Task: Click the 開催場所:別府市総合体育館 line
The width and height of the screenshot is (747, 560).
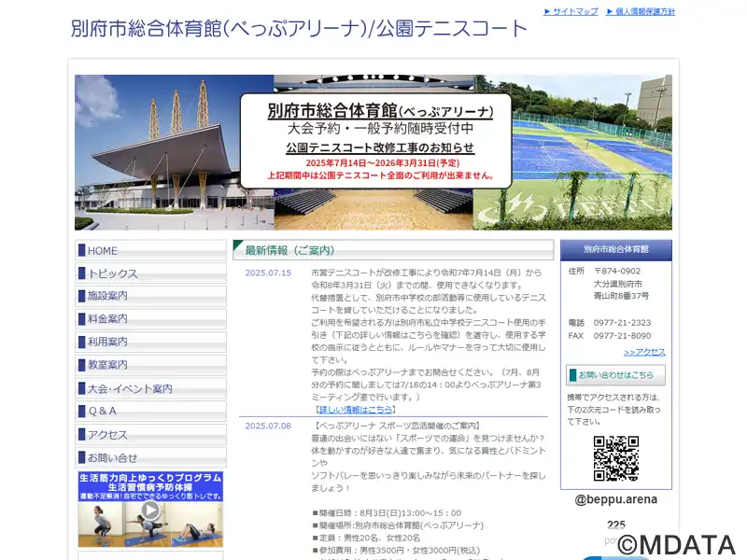Action: (x=398, y=525)
